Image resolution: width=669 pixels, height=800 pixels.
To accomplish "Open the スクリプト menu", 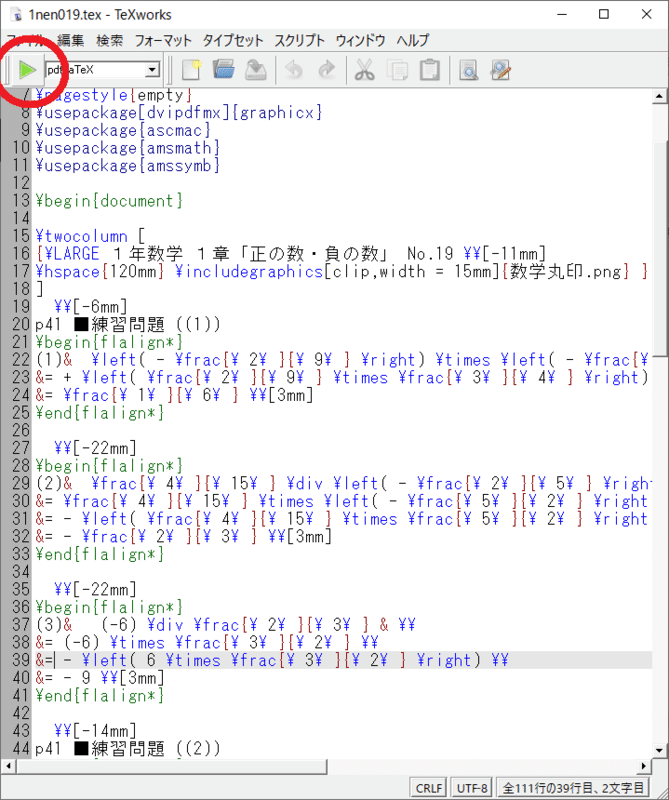I will pos(299,40).
